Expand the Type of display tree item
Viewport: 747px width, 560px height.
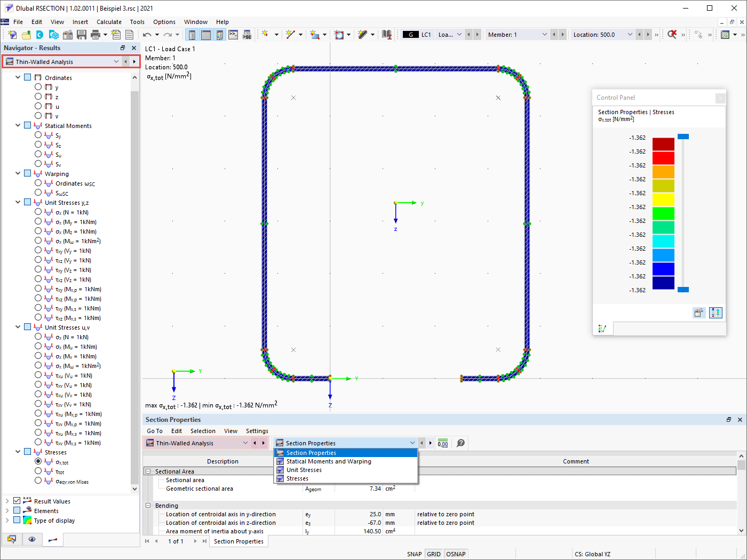click(9, 520)
